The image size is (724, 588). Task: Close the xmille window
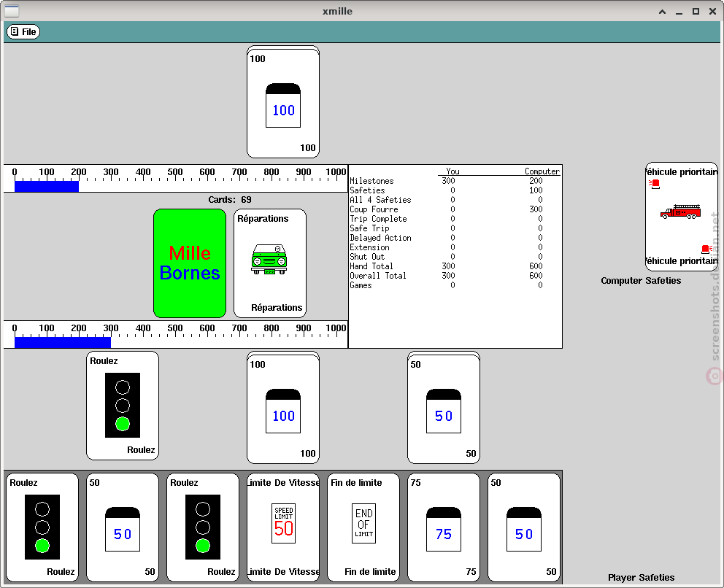pyautogui.click(x=712, y=12)
